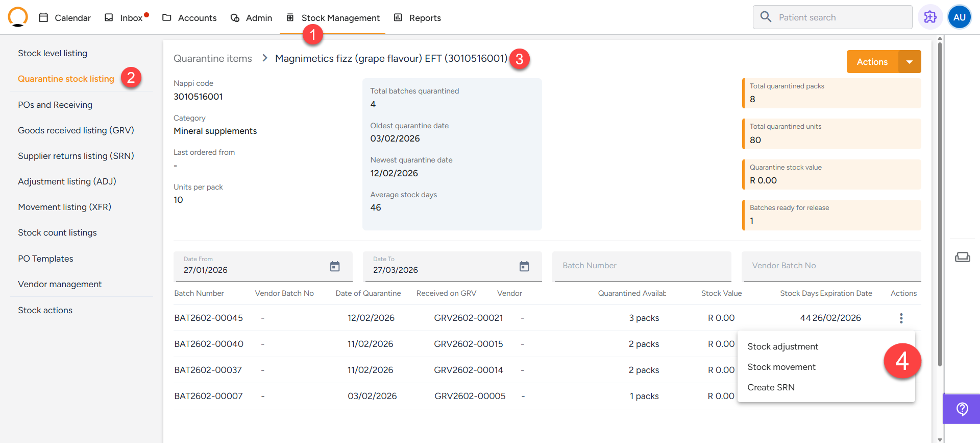Click the Batch Number filter field

(x=642, y=266)
